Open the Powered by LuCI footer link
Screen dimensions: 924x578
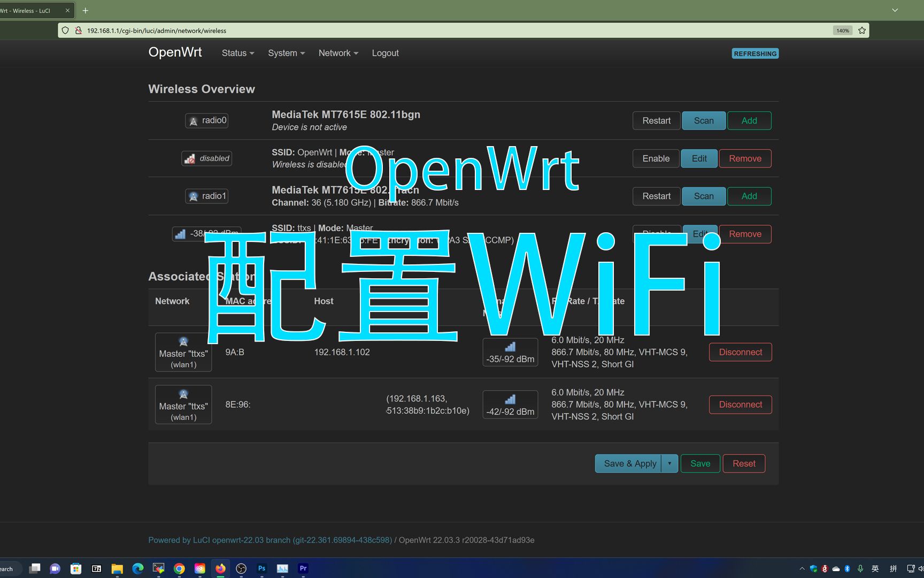[x=270, y=540]
